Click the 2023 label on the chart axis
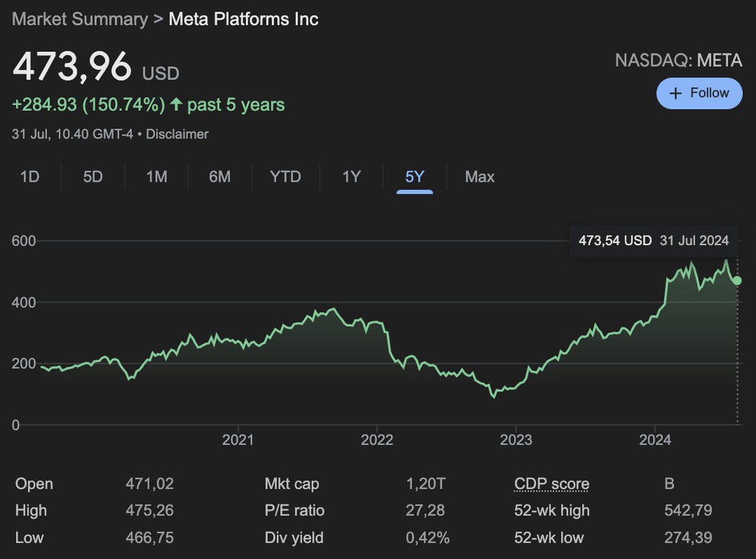Viewport: 756px width, 559px height. coord(515,440)
